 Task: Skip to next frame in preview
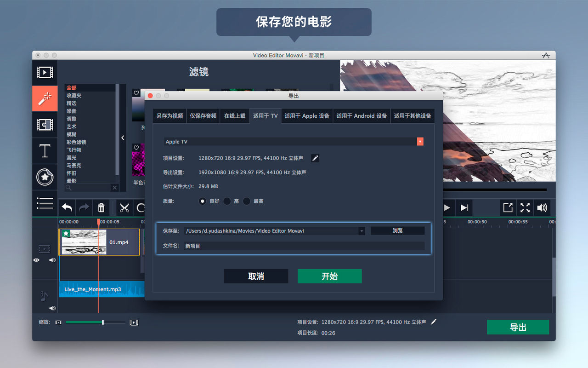[x=464, y=208]
